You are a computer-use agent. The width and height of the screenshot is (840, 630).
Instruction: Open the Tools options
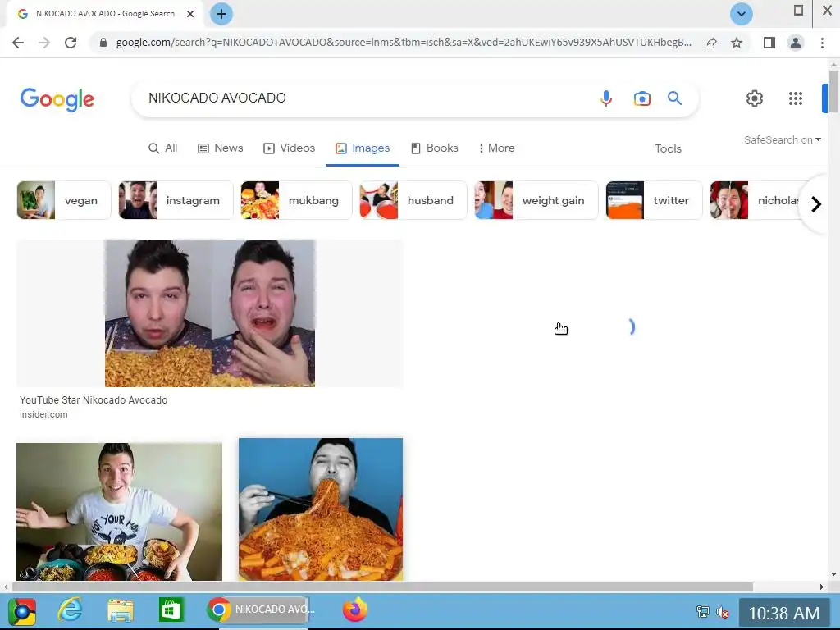pyautogui.click(x=668, y=149)
